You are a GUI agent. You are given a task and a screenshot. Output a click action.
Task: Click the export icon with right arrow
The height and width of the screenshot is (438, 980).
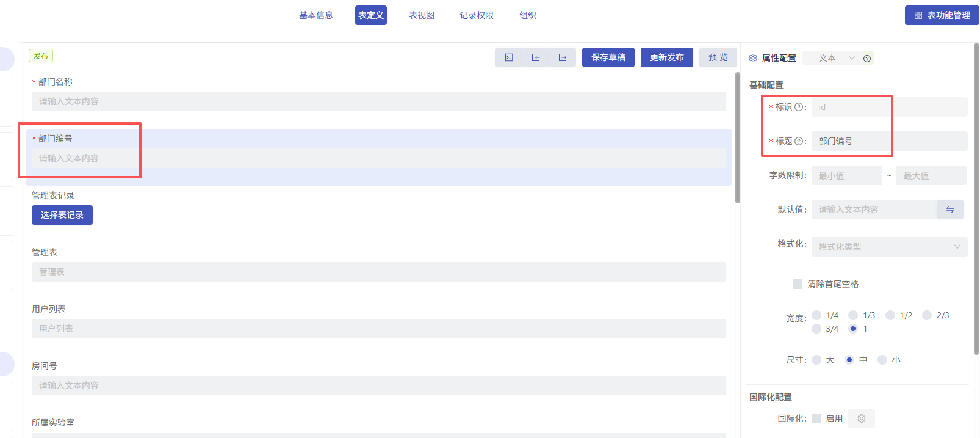(563, 57)
